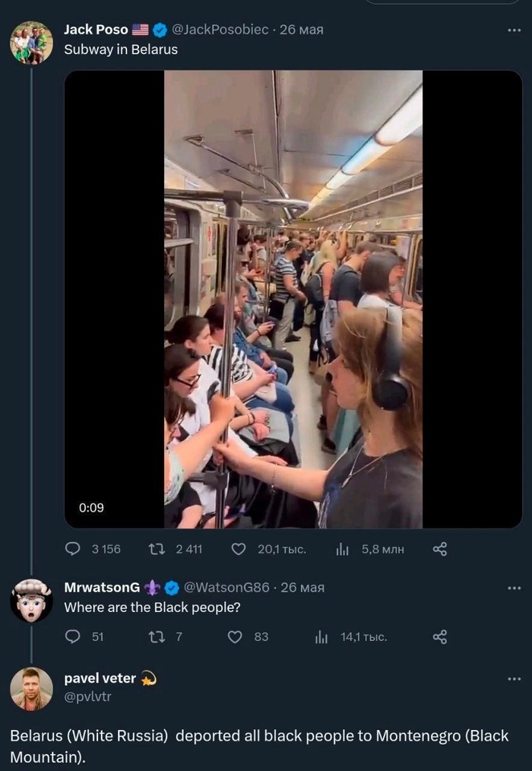Screen dimensions: 532x771
Task: Open Jack Poso's profile picture
Action: [x=31, y=43]
